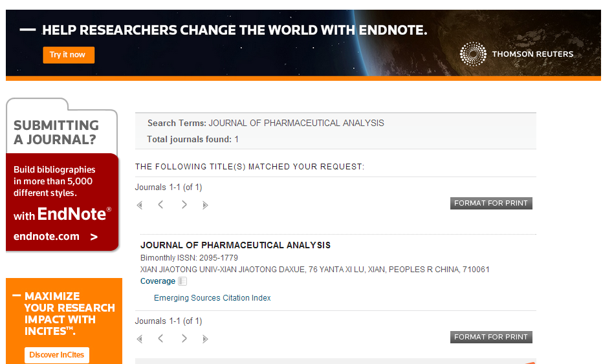This screenshot has height=364, width=603.
Task: Click the SUBMITTING A JOURNAL? heading
Action: pyautogui.click(x=56, y=133)
